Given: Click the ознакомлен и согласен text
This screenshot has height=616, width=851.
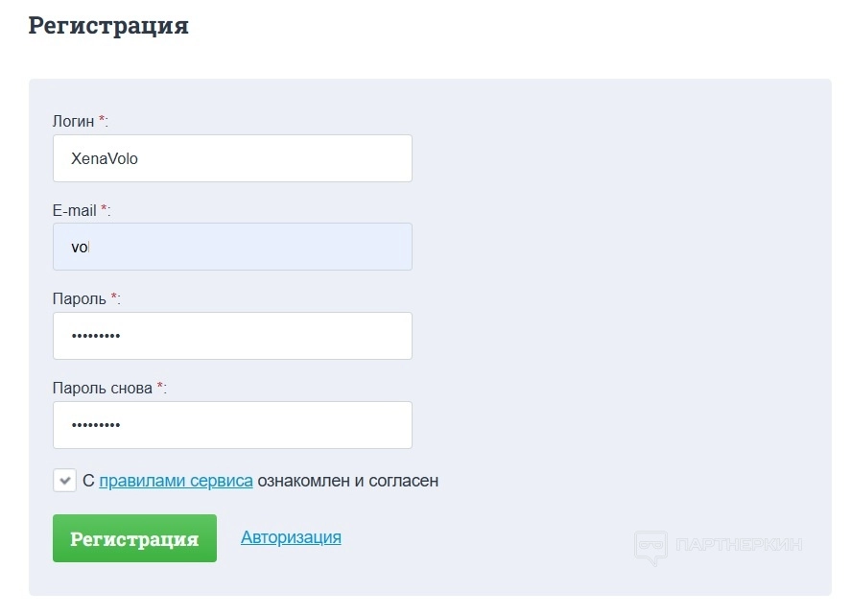Looking at the screenshot, I should point(347,481).
